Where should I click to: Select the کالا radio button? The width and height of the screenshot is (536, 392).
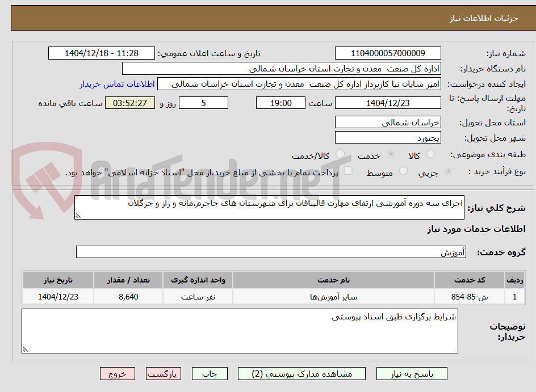tap(431, 154)
